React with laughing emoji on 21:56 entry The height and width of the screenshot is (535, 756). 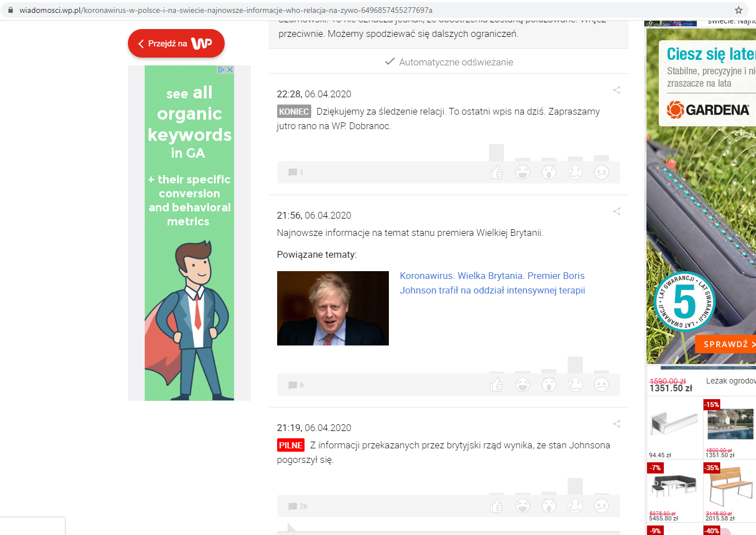tap(522, 385)
